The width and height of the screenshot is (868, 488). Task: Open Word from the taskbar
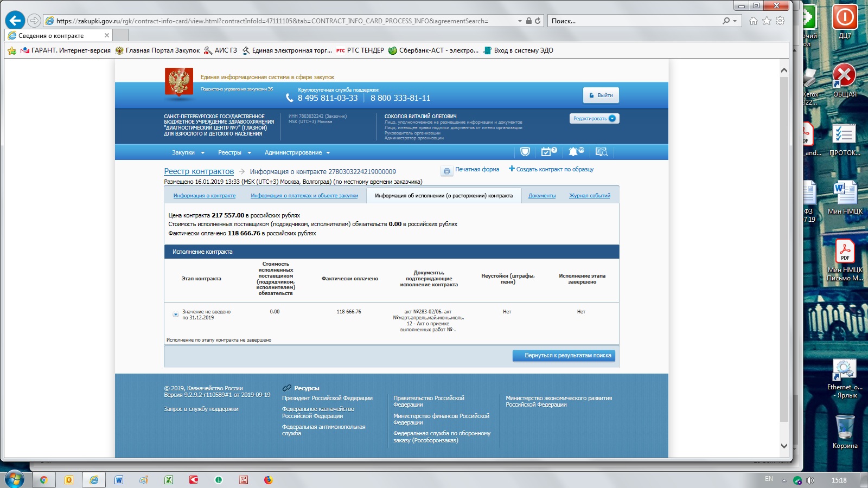119,480
